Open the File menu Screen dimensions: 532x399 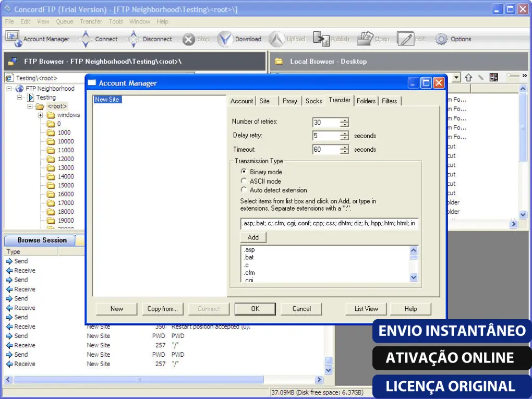tap(9, 21)
